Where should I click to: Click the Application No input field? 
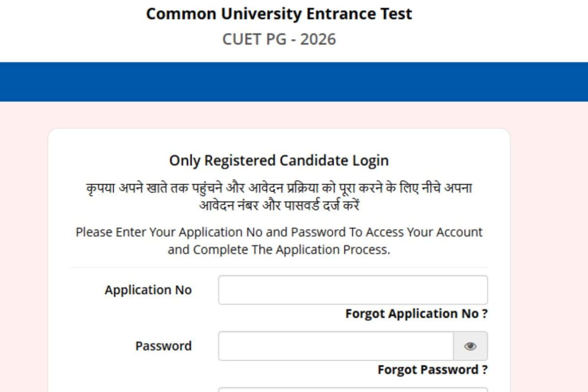[352, 290]
